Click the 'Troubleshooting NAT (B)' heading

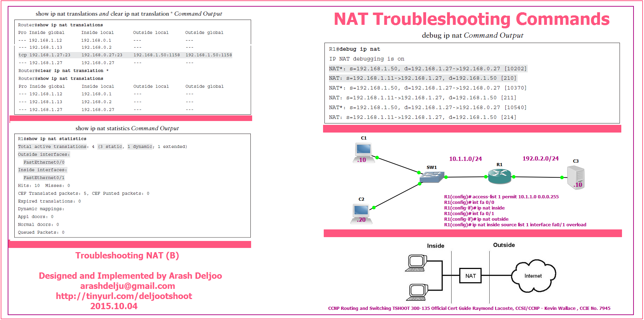click(x=127, y=256)
